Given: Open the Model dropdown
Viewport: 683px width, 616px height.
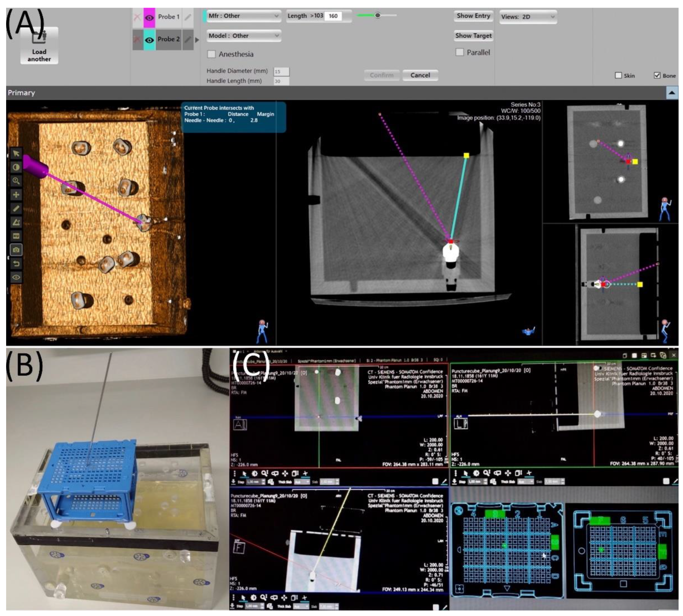Looking at the screenshot, I should pos(244,36).
